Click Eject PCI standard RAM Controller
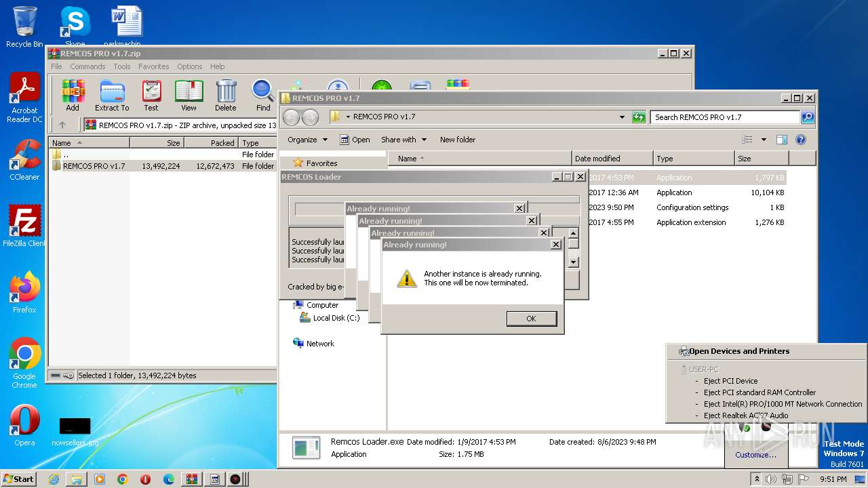868x488 pixels. point(759,392)
